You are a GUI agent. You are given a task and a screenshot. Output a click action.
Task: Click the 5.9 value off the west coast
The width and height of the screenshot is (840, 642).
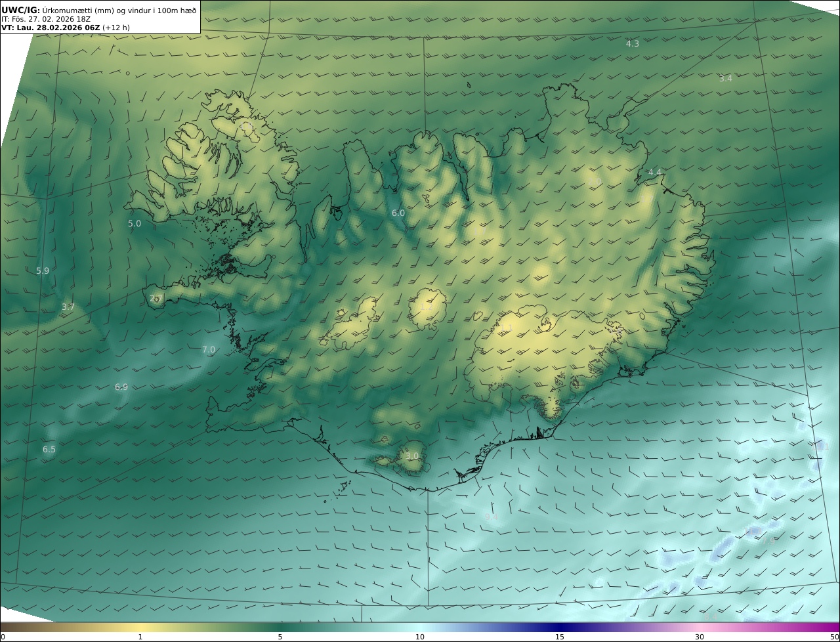coord(43,270)
